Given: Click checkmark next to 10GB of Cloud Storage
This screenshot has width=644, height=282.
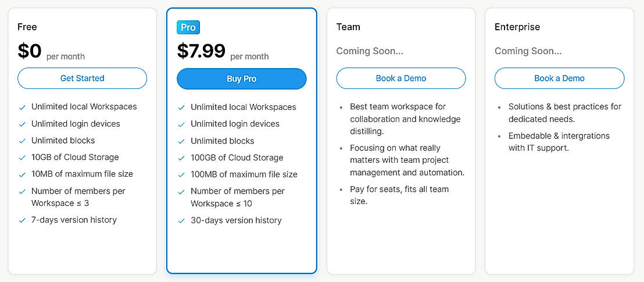Looking at the screenshot, I should point(22,158).
